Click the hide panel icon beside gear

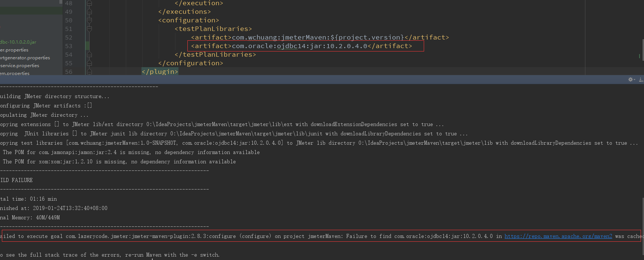(x=641, y=79)
